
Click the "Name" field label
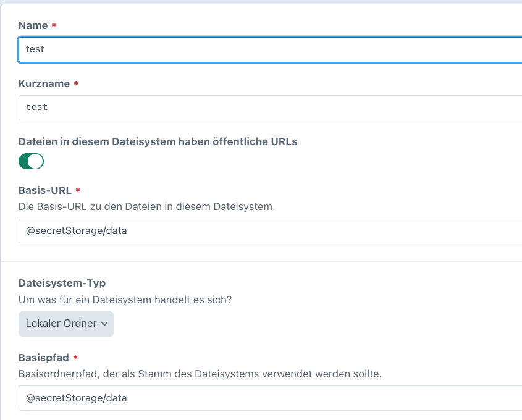click(33, 26)
